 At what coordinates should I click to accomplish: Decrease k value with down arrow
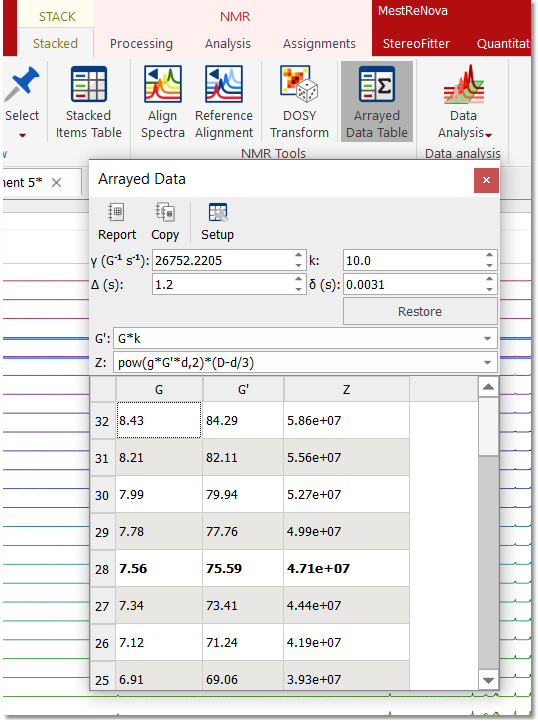[489, 266]
